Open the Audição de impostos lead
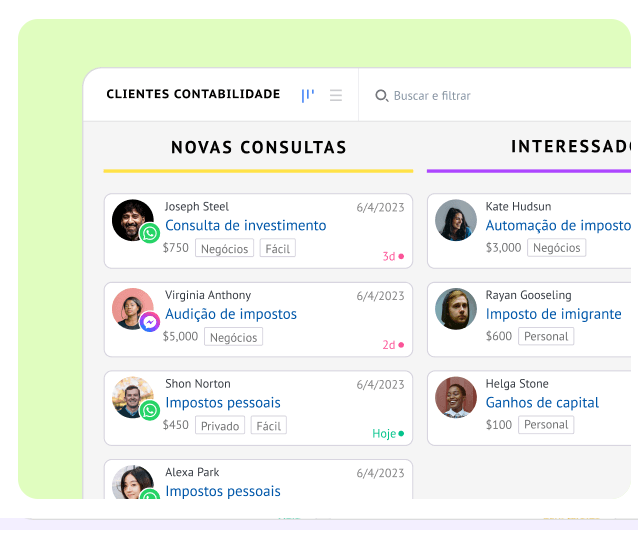 point(231,314)
